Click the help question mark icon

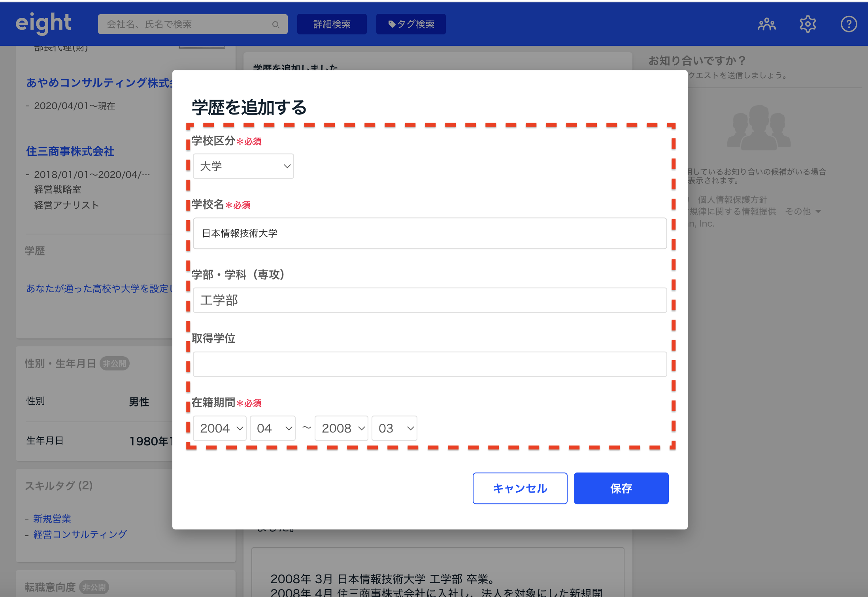(848, 25)
